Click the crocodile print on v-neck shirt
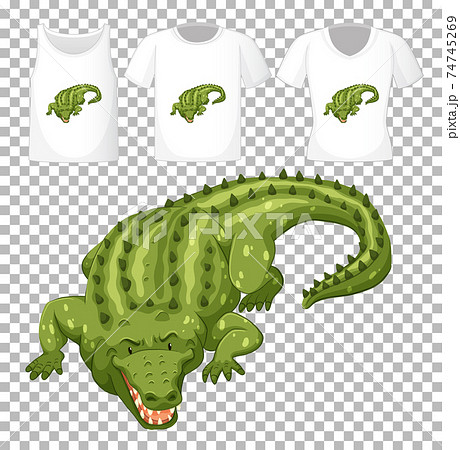 351,103
